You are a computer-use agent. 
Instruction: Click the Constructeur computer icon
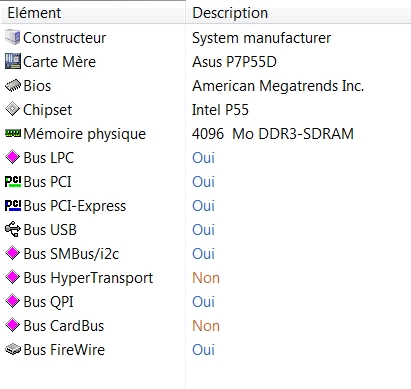(x=13, y=37)
